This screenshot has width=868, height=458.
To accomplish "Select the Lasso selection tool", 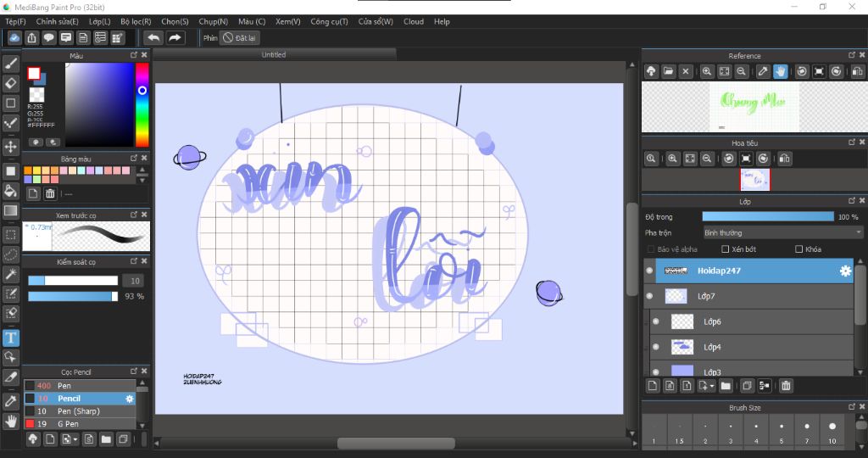I will (10, 254).
